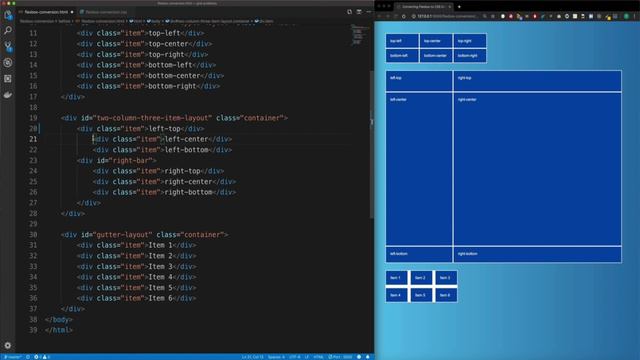Click the git branch indicator in status bar
Image resolution: width=640 pixels, height=360 pixels.
tap(12, 357)
